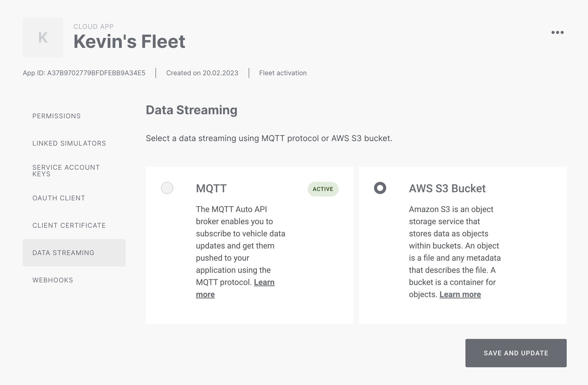Open Client Certificate section
Screen dimensions: 588x385
pyautogui.click(x=69, y=225)
